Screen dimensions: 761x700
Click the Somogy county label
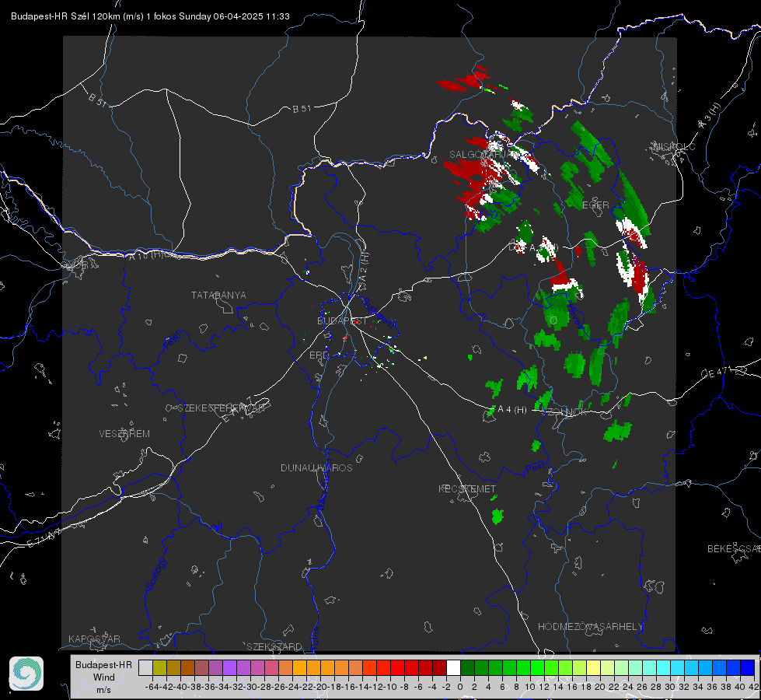point(155,574)
